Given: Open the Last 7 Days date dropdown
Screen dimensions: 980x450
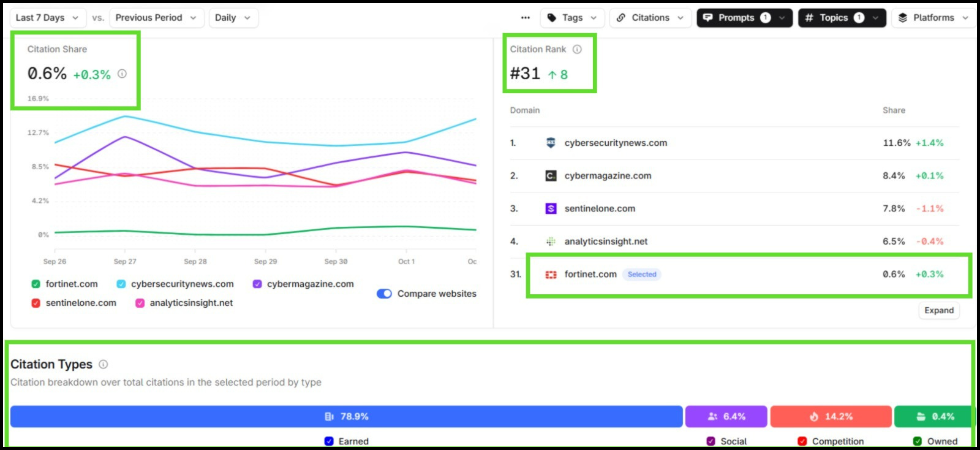Looking at the screenshot, I should (x=47, y=17).
